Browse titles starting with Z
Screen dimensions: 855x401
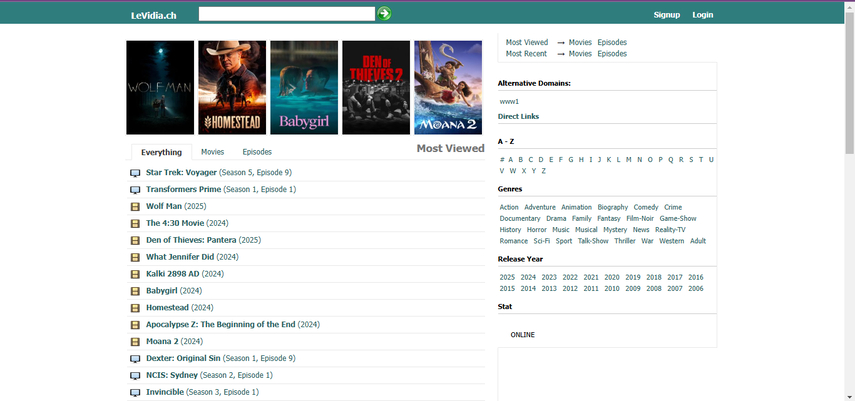click(544, 171)
